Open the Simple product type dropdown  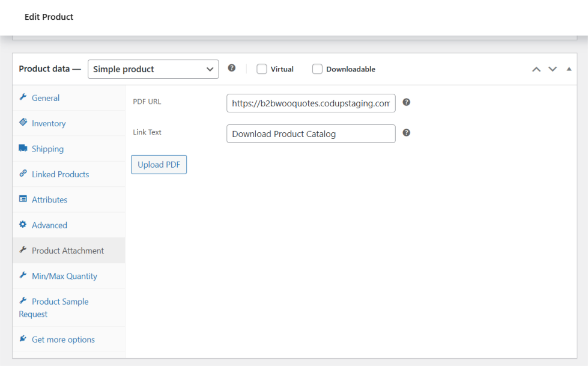pos(153,69)
